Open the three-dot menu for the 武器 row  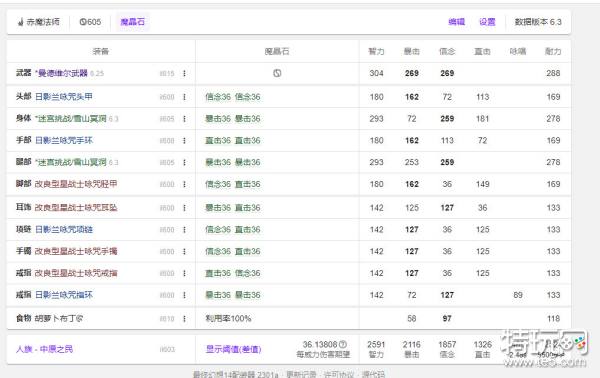pyautogui.click(x=184, y=73)
